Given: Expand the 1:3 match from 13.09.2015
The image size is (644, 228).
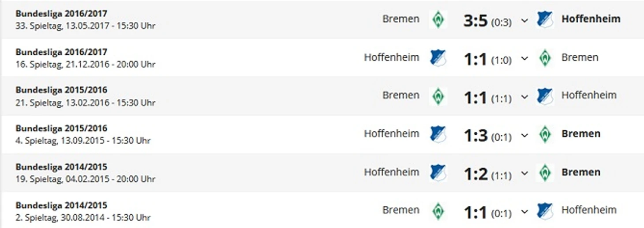Looking at the screenshot, I should (524, 135).
